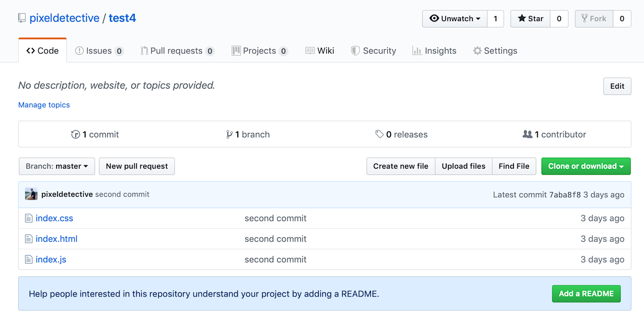Screen dimensions: 644x325
Task: Click the eye icon on the Unwatch button
Action: click(x=434, y=19)
